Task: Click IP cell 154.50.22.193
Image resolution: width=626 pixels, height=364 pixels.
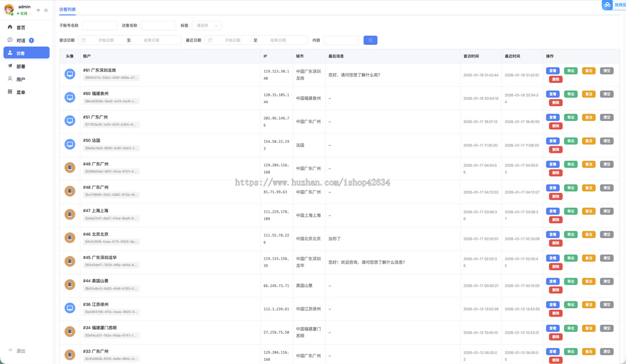Action: [x=276, y=145]
